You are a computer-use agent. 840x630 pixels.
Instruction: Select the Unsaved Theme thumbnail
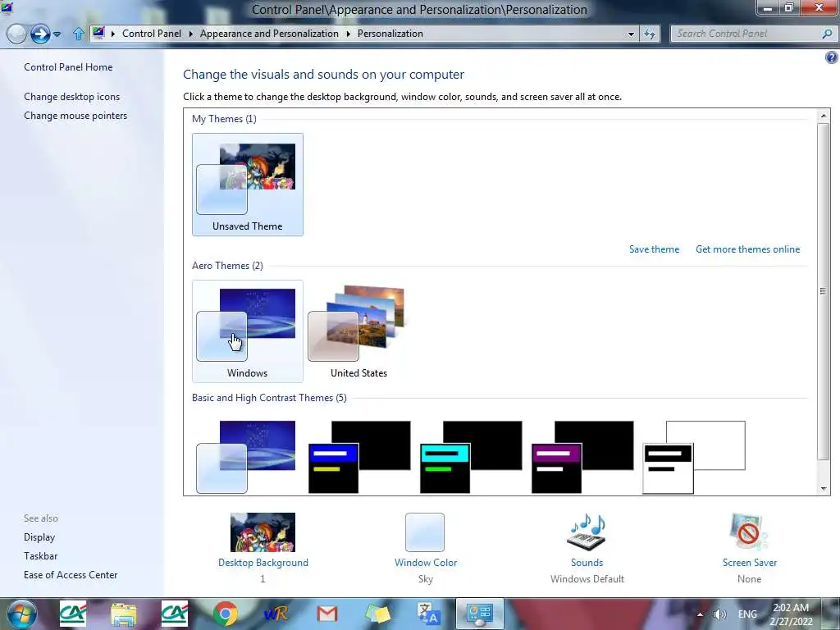pyautogui.click(x=248, y=185)
